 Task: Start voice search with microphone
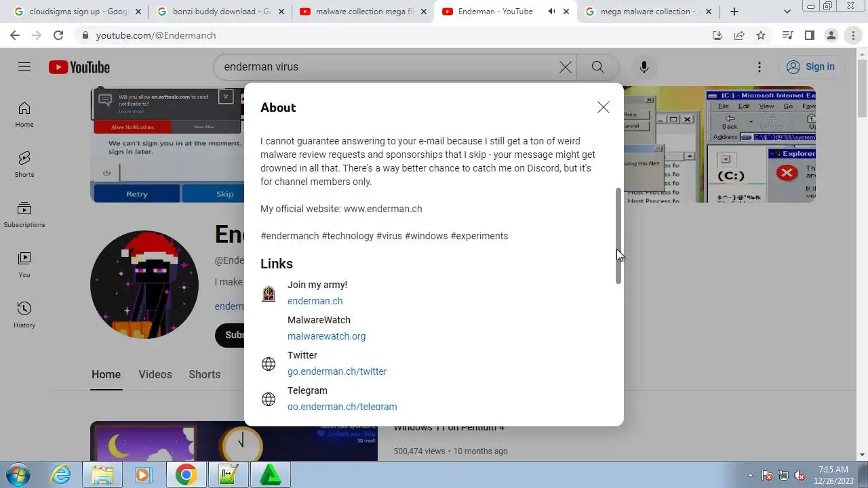[x=644, y=66]
